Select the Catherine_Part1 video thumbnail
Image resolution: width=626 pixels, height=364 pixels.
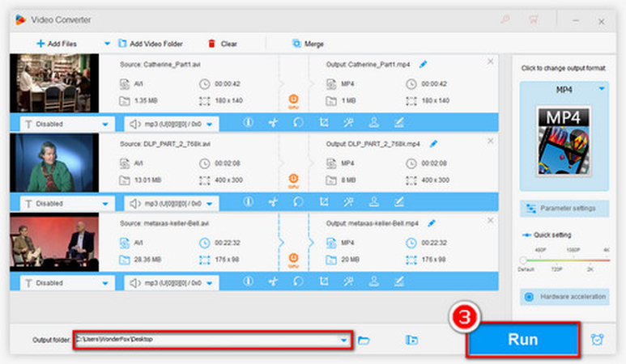54,83
